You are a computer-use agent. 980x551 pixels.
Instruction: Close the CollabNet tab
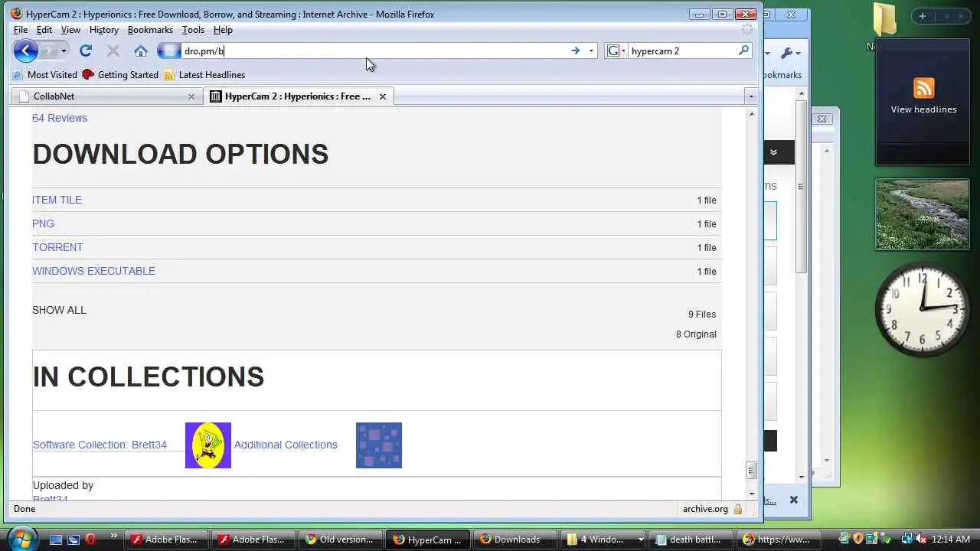[191, 96]
